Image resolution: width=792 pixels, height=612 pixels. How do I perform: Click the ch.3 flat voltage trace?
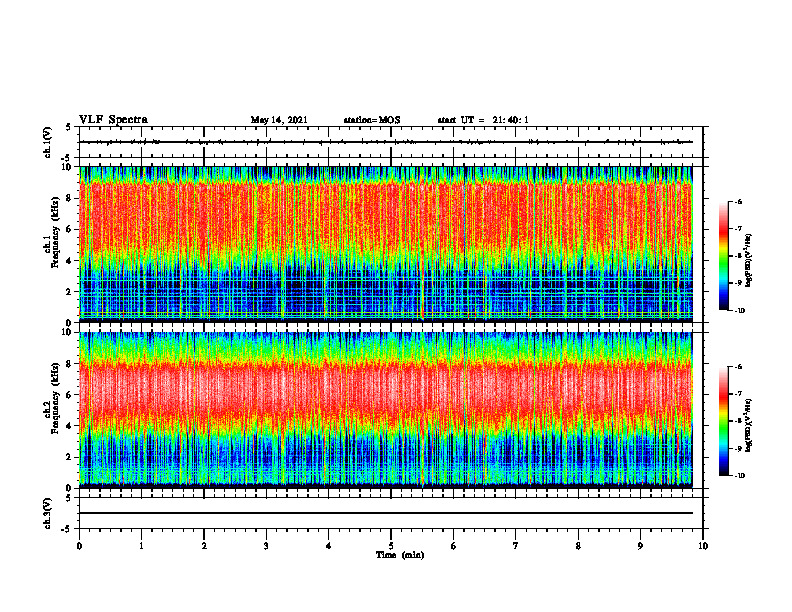386,513
